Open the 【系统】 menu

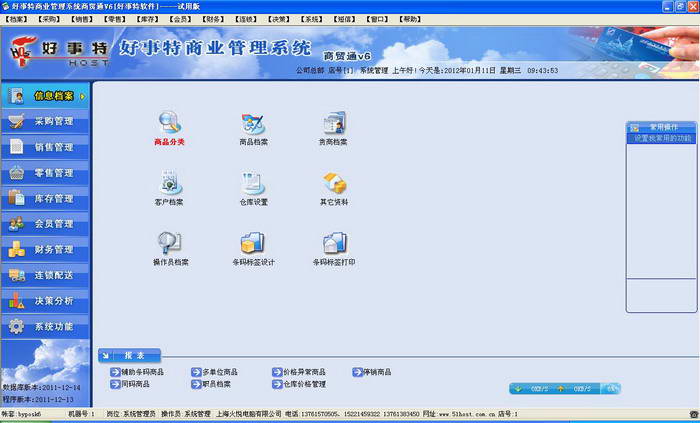click(312, 19)
